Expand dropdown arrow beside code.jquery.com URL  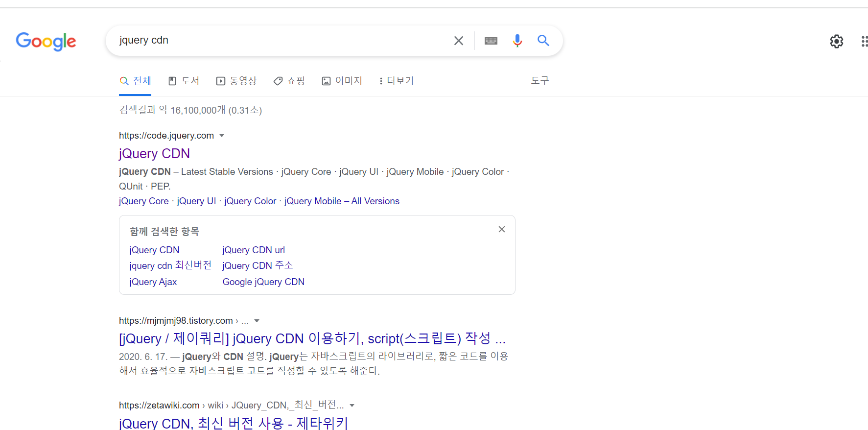coord(222,136)
